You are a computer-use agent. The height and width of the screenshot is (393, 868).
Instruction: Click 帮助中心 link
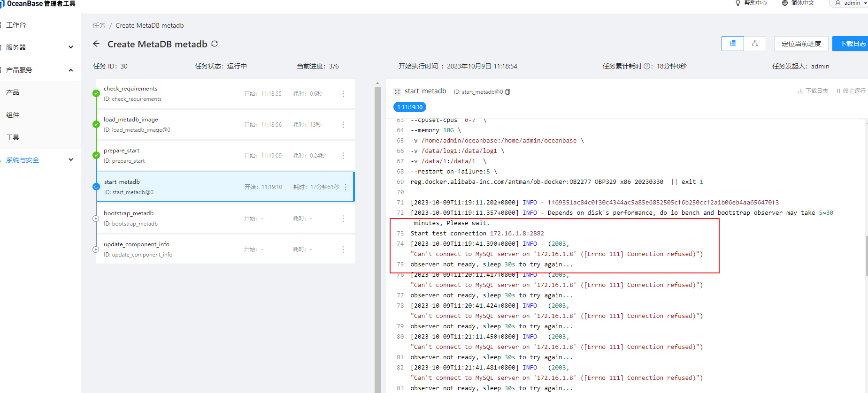[x=755, y=3]
